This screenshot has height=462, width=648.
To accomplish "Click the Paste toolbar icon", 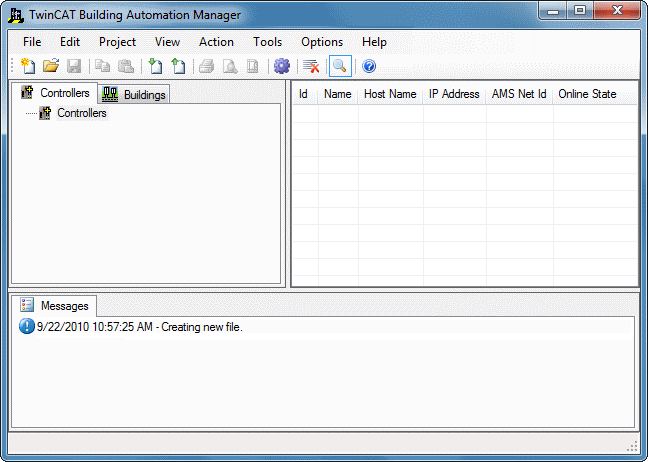I will (x=126, y=66).
